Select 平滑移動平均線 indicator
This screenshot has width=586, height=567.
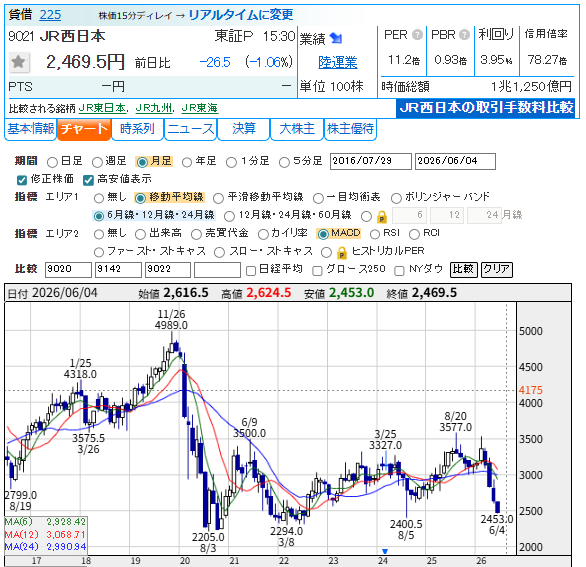(x=218, y=198)
